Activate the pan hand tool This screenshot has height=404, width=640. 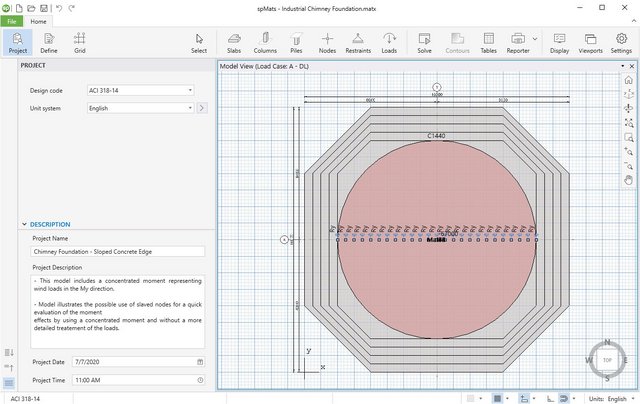[629, 180]
